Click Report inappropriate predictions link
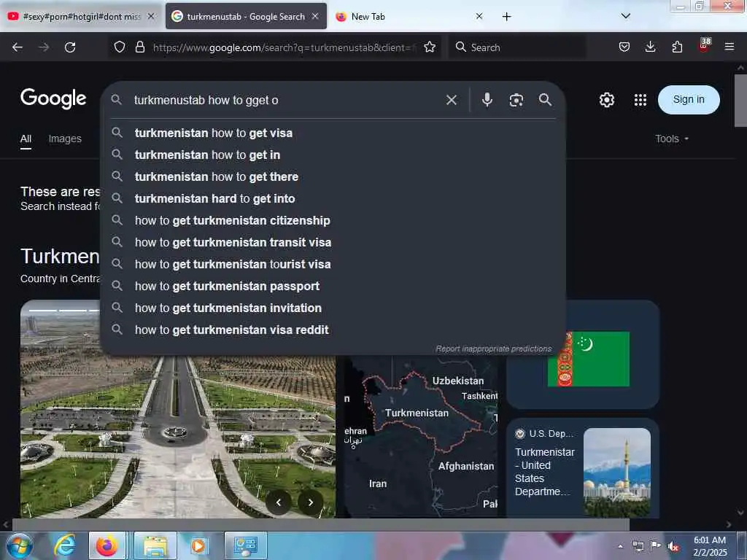The height and width of the screenshot is (560, 747). (494, 349)
